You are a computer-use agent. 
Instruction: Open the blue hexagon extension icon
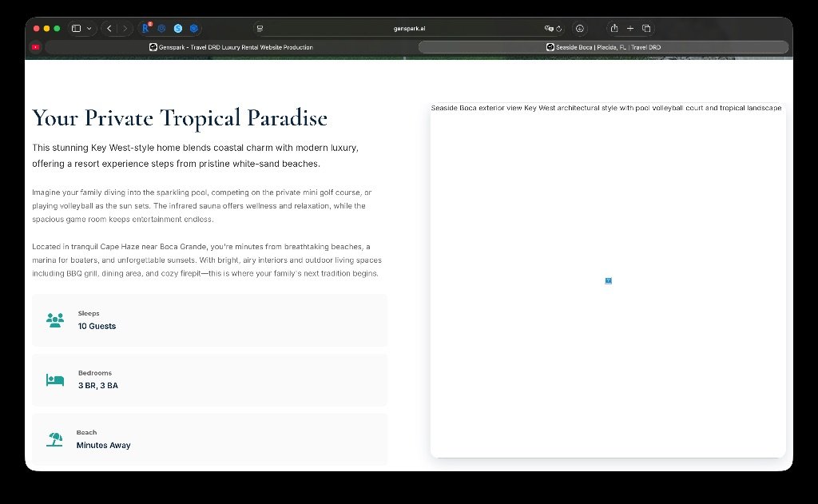coord(194,28)
